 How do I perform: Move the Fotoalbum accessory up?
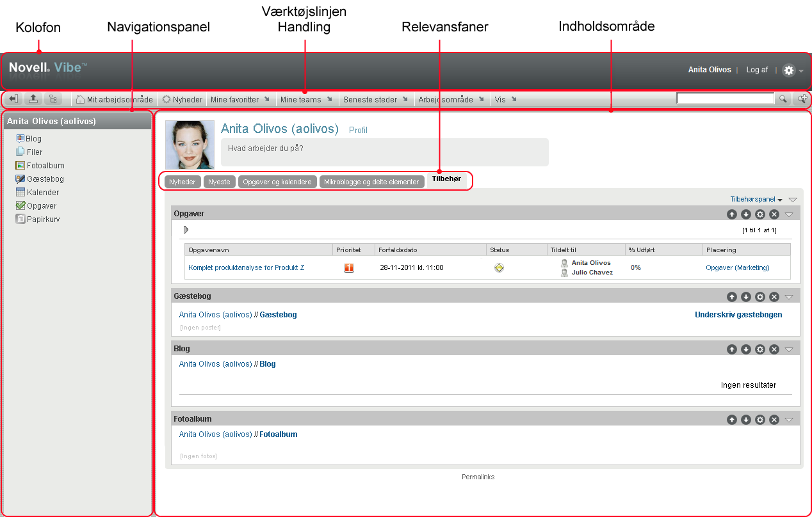pyautogui.click(x=732, y=420)
